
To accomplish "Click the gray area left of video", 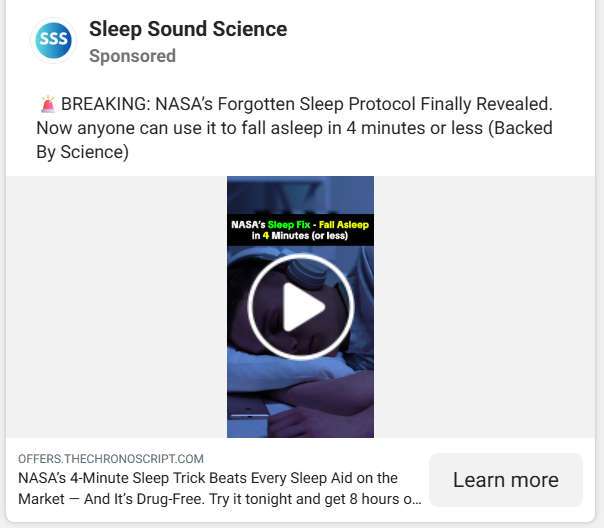I will [x=116, y=307].
